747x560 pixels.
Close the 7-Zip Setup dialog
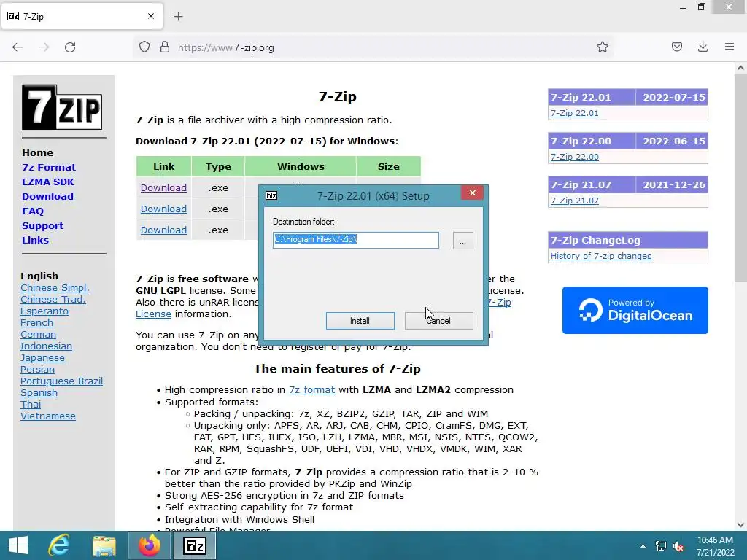pos(472,192)
